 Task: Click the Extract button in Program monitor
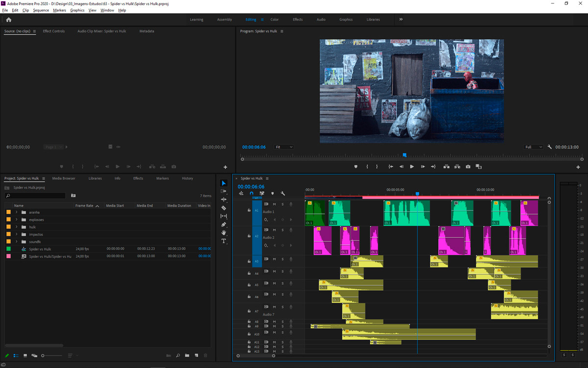(x=457, y=167)
